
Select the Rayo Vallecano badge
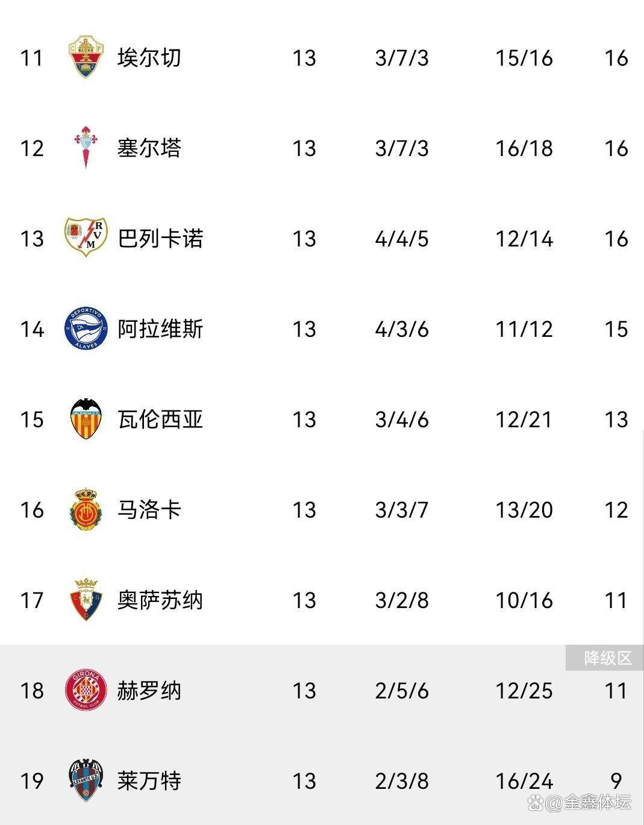click(x=86, y=237)
